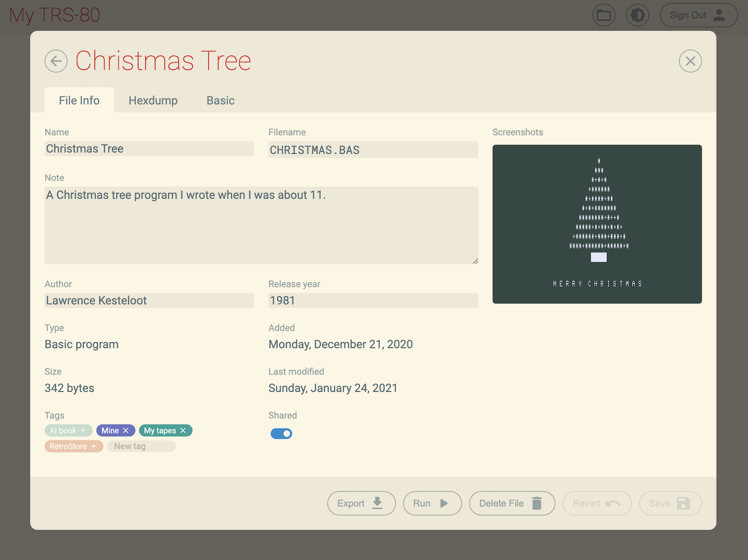
Task: Open the library folder icon in header
Action: pos(604,15)
